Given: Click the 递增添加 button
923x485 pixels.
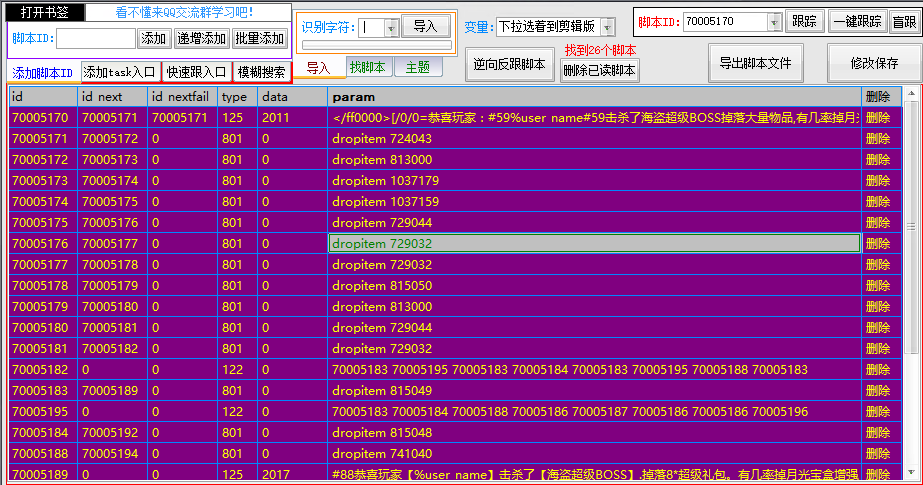Looking at the screenshot, I should coord(201,38).
